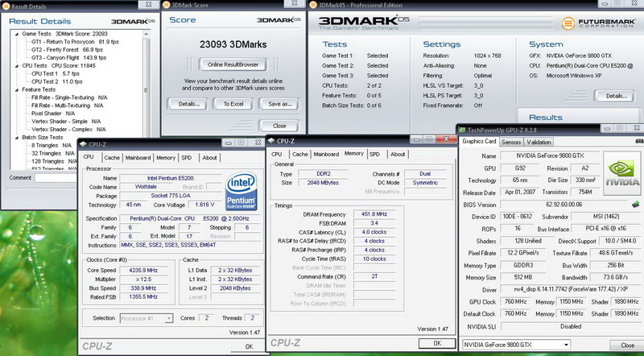Select Fill Rate - Multi-Texturing row
Screen dimensions: 644x356
click(x=68, y=106)
